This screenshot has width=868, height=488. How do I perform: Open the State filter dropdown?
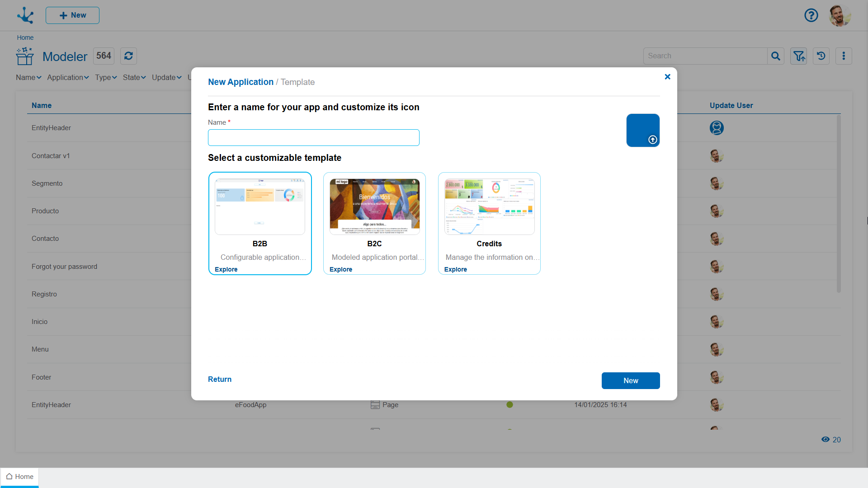(134, 78)
